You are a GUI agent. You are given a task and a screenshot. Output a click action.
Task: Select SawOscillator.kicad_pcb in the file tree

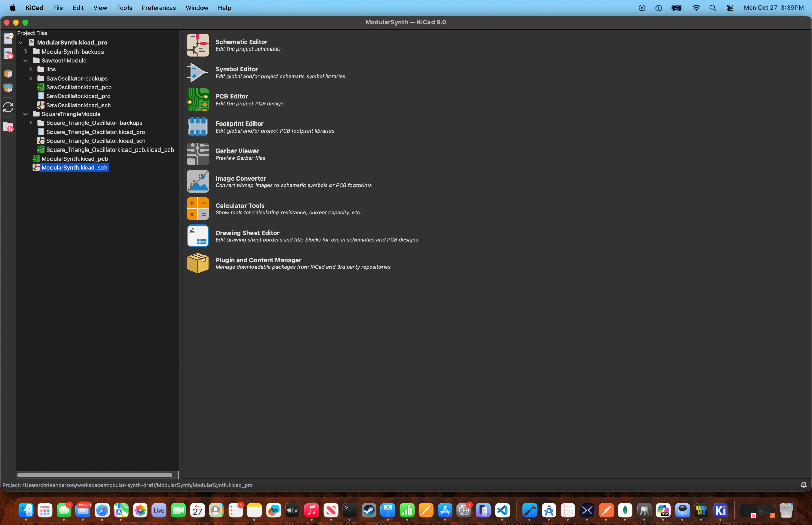(79, 87)
